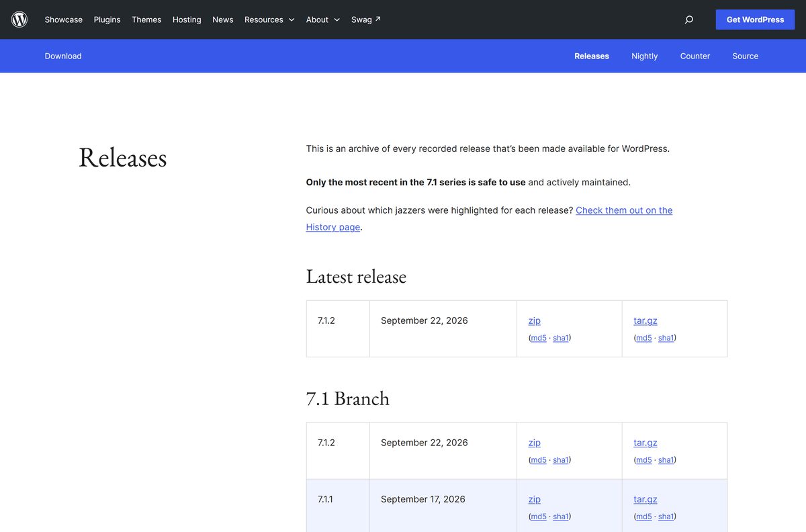The height and width of the screenshot is (532, 806).
Task: Open Swag external link
Action: pyautogui.click(x=366, y=19)
